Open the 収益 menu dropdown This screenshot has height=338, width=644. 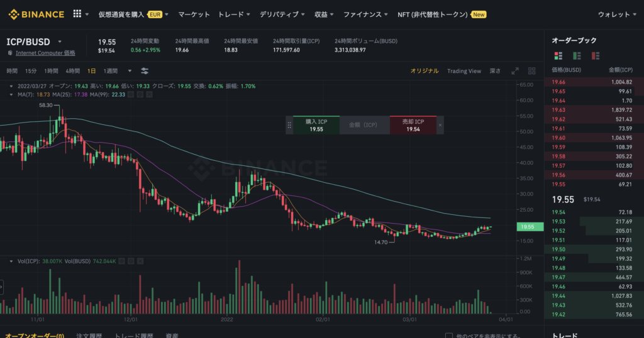(324, 14)
